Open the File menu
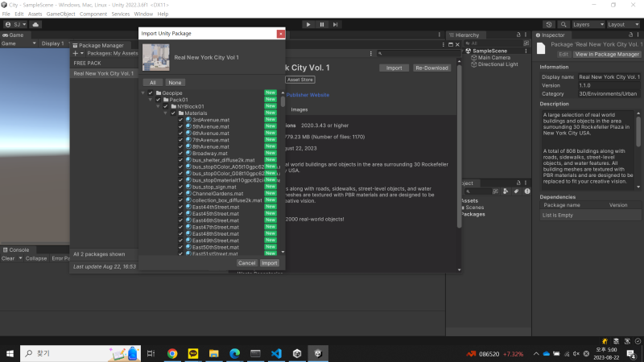Screen dimensions: 644x362 pos(6,14)
